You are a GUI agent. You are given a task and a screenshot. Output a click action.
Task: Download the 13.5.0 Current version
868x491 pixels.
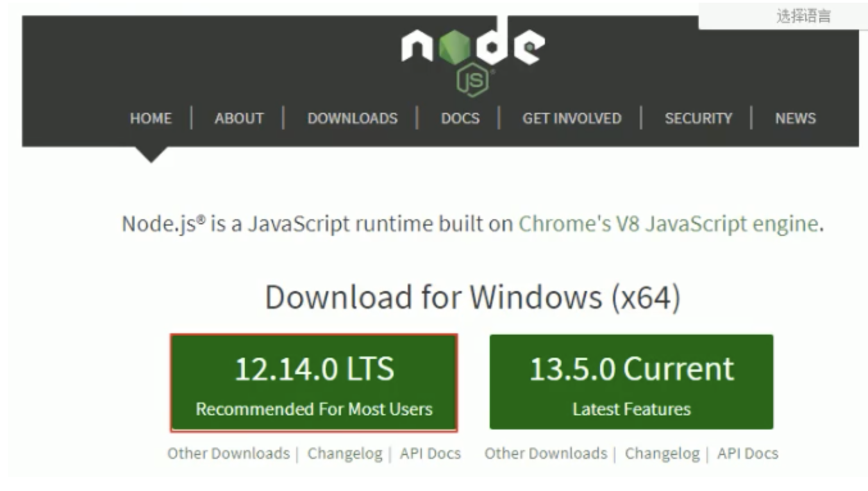click(631, 383)
